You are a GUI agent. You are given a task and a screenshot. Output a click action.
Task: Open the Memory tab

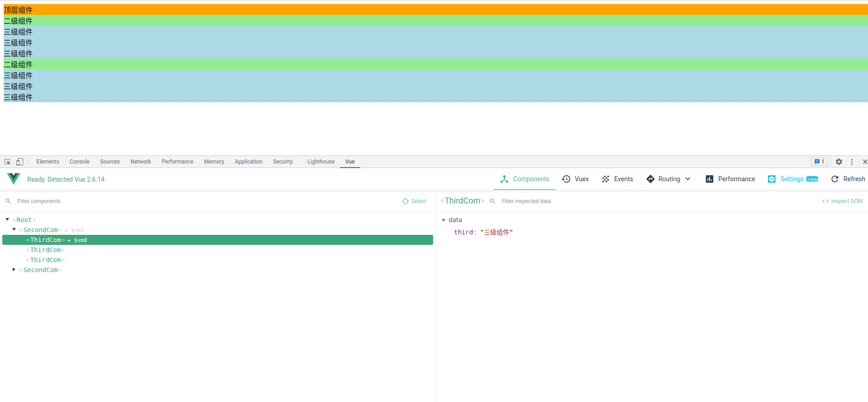point(214,162)
